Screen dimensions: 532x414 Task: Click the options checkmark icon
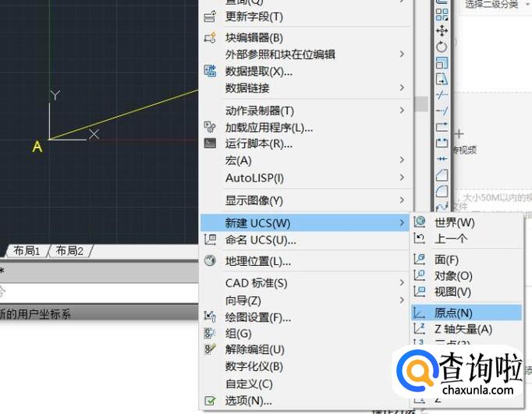pos(210,401)
